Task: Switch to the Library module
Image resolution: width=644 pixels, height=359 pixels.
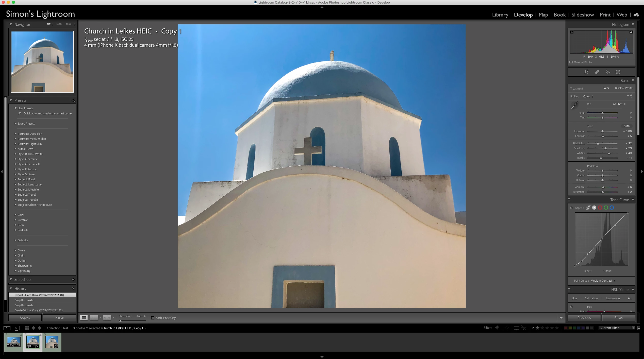Action: (500, 15)
